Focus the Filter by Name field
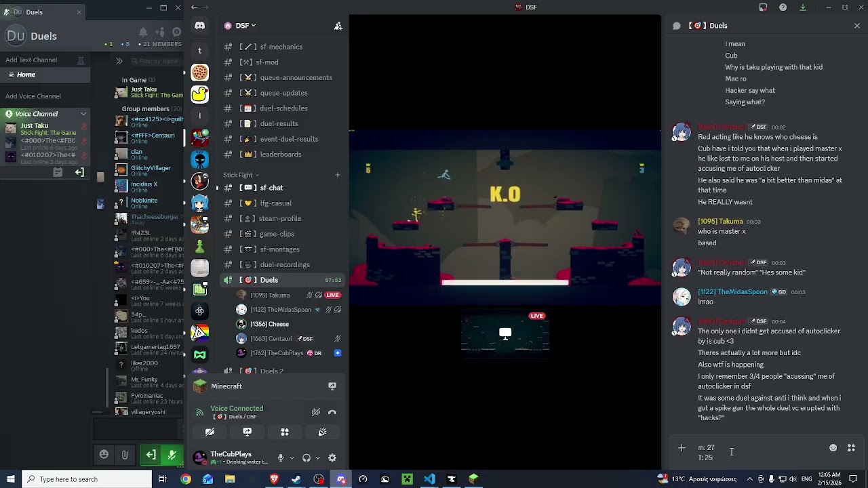The image size is (868, 488). pos(155,61)
